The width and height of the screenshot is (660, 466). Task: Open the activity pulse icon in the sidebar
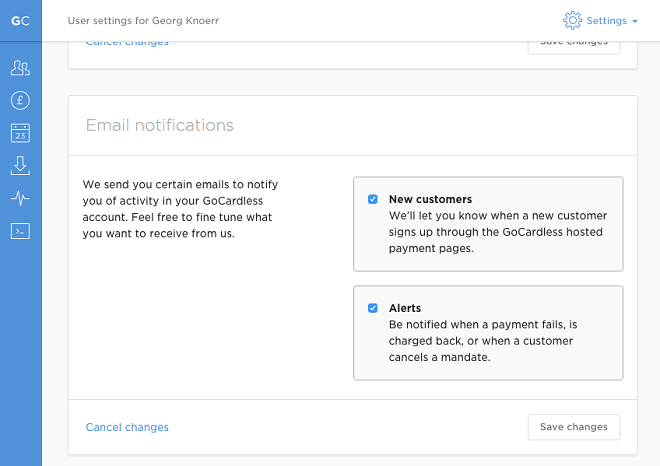click(x=20, y=198)
